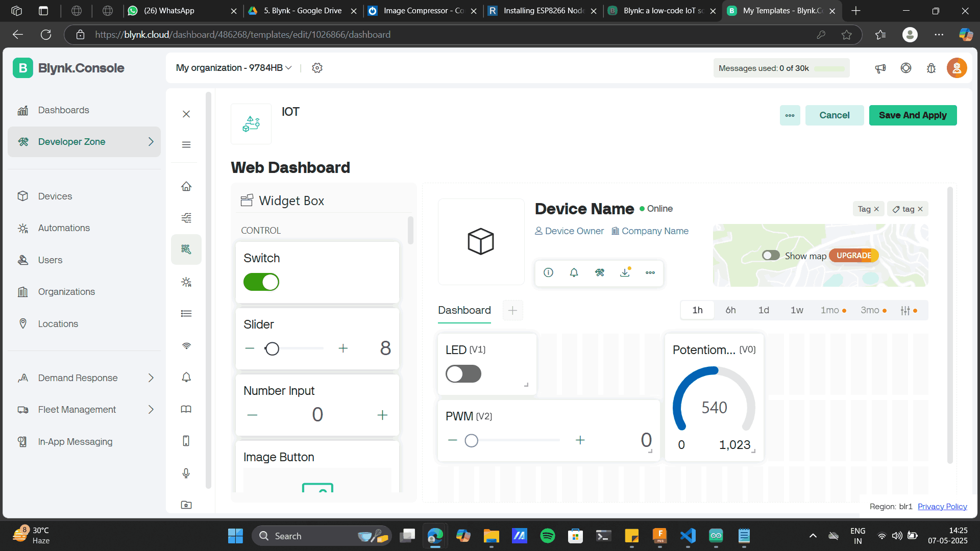This screenshot has width=980, height=551.
Task: Click Save And Apply button
Action: 913,115
